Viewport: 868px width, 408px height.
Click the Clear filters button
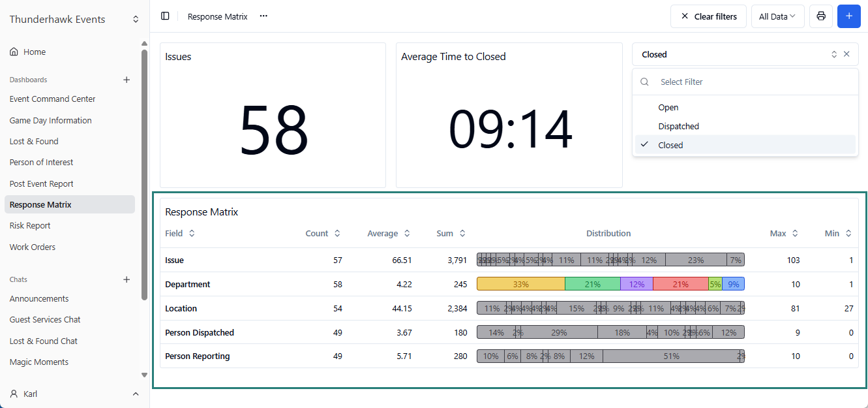[708, 16]
